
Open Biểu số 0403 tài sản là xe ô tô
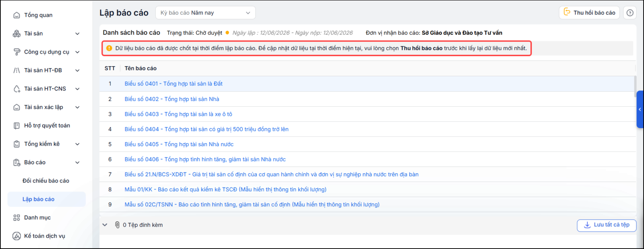[x=178, y=114]
